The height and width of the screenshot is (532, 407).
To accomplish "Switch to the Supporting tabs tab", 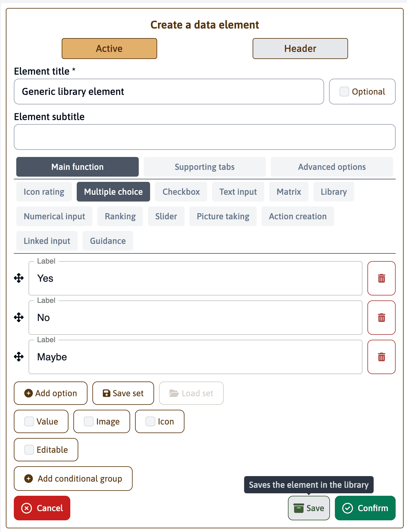I will [x=204, y=167].
